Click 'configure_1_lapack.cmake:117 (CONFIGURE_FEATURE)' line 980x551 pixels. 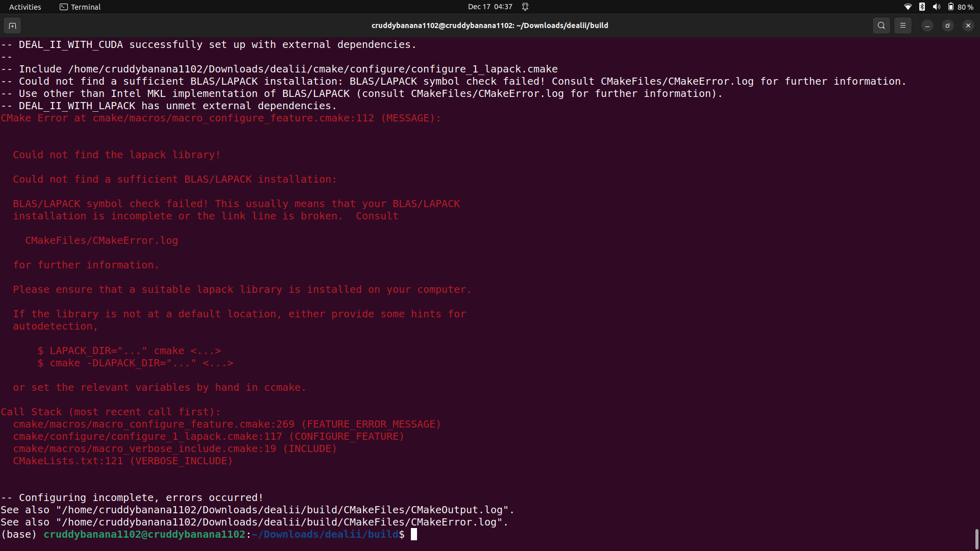click(x=209, y=436)
